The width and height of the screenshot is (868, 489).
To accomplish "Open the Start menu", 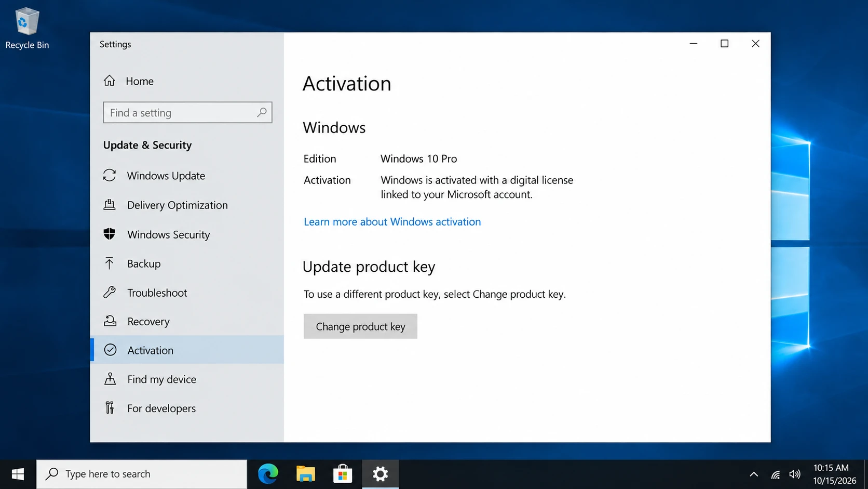I will pyautogui.click(x=18, y=474).
